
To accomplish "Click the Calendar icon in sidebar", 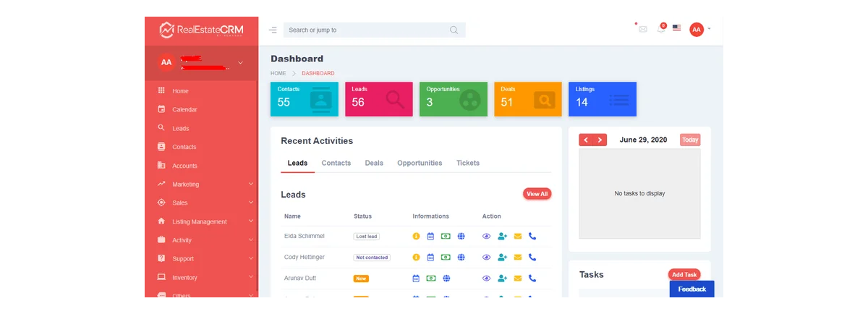I will (x=161, y=109).
